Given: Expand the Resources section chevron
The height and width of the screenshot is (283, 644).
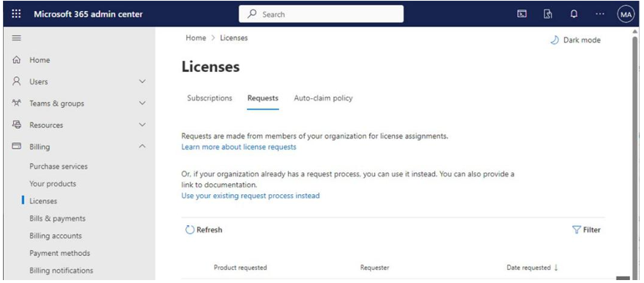Looking at the screenshot, I should pos(143,125).
